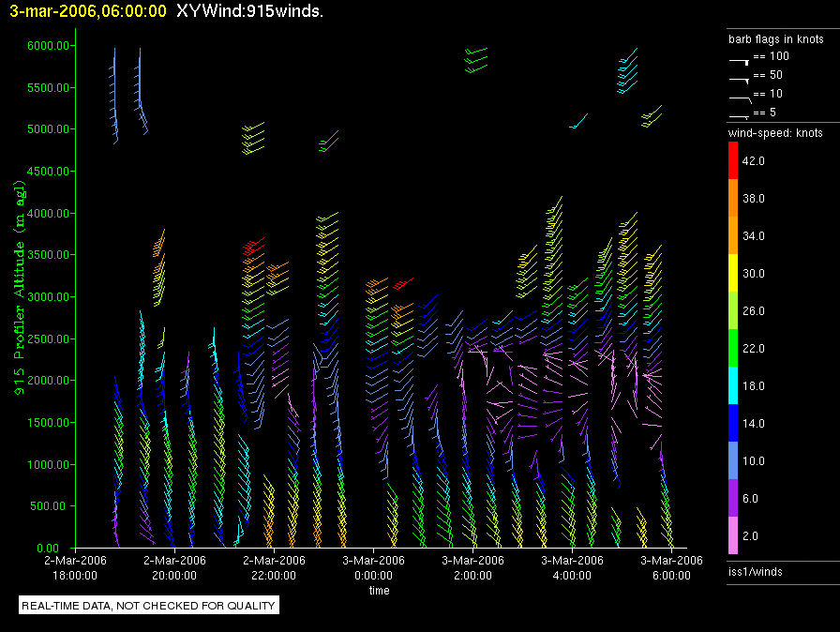
Task: Select the orange 38.0 knots color band
Action: pyautogui.click(x=733, y=198)
